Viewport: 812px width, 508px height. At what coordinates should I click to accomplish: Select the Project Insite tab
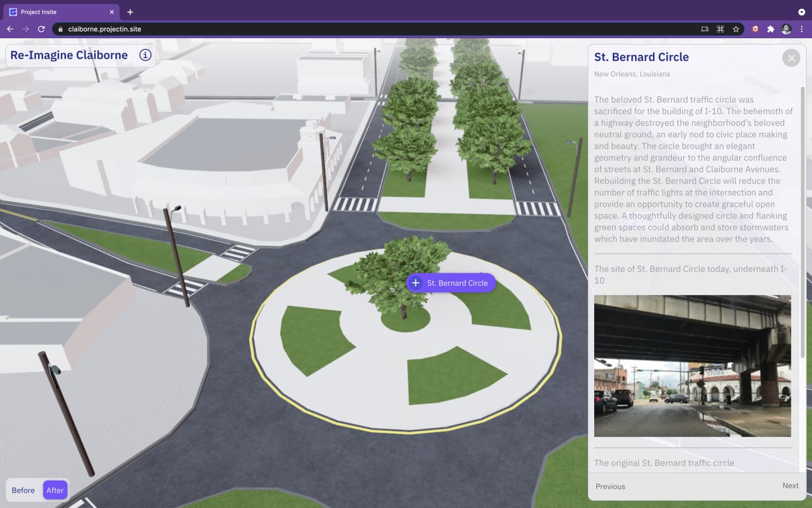[x=61, y=12]
